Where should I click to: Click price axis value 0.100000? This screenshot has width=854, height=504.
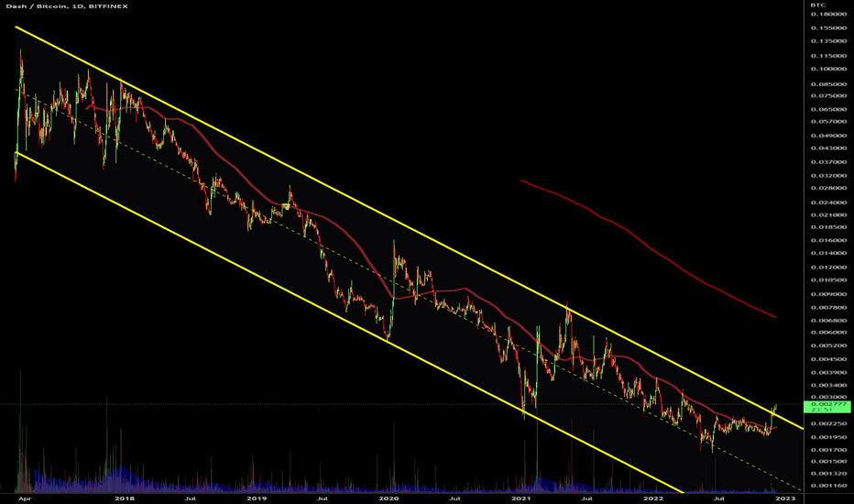pyautogui.click(x=828, y=69)
